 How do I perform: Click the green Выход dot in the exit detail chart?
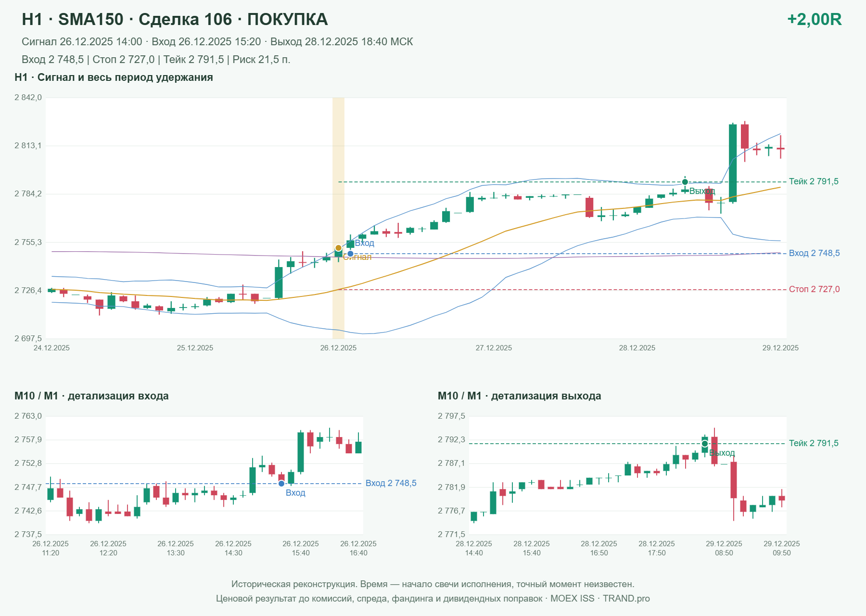click(x=705, y=444)
